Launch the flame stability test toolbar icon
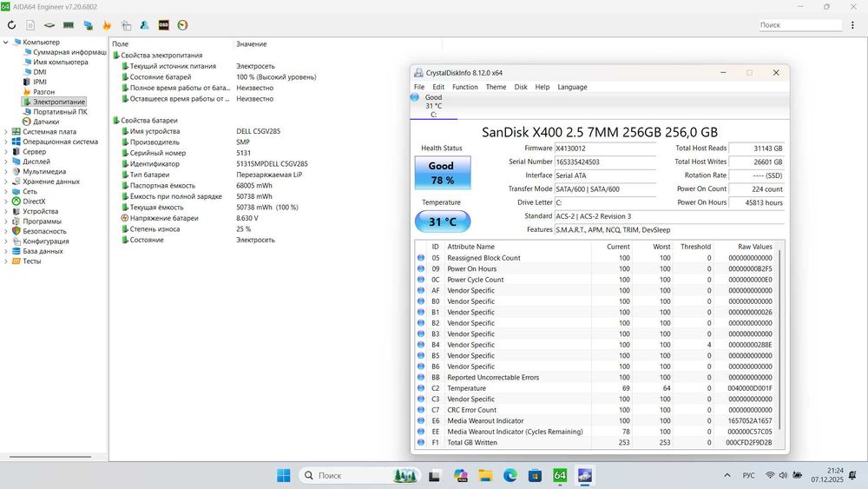The height and width of the screenshot is (489, 868). click(107, 25)
